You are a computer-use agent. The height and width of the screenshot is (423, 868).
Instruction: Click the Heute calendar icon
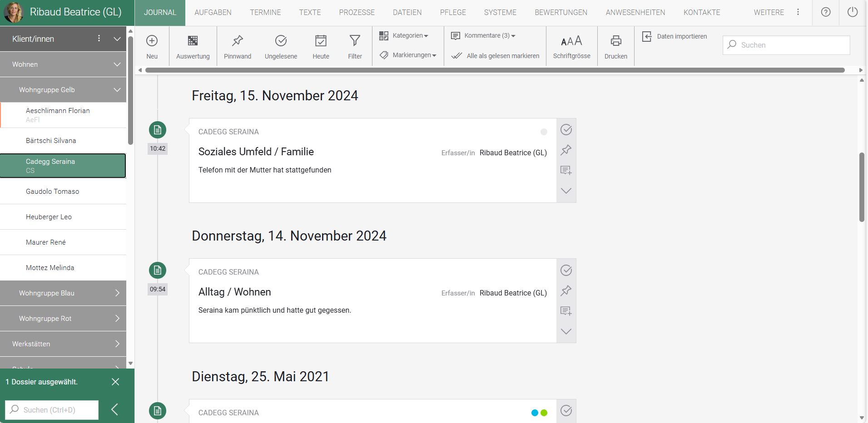[x=321, y=41]
